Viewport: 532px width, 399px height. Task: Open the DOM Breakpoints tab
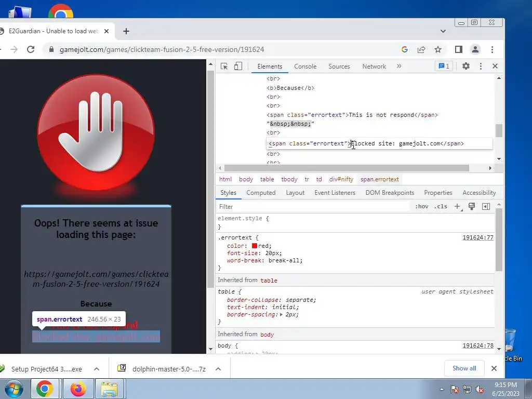pyautogui.click(x=390, y=193)
